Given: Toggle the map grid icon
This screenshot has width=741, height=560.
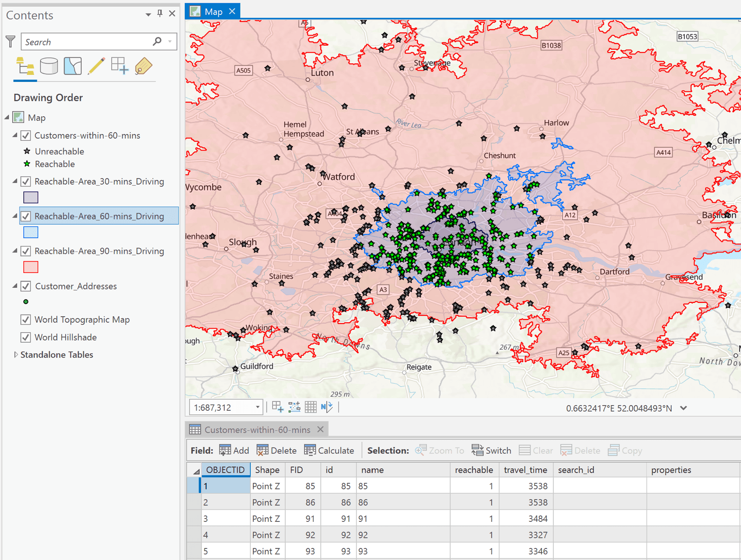Looking at the screenshot, I should point(310,407).
